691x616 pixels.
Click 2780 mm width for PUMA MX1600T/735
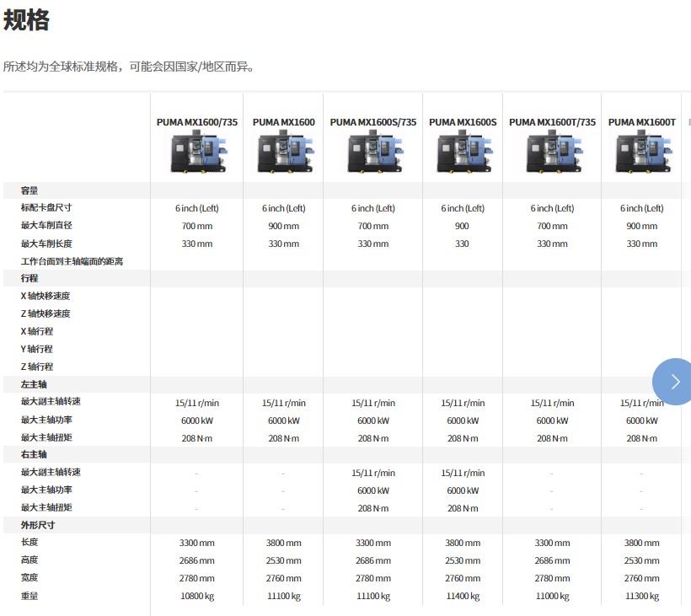[552, 578]
